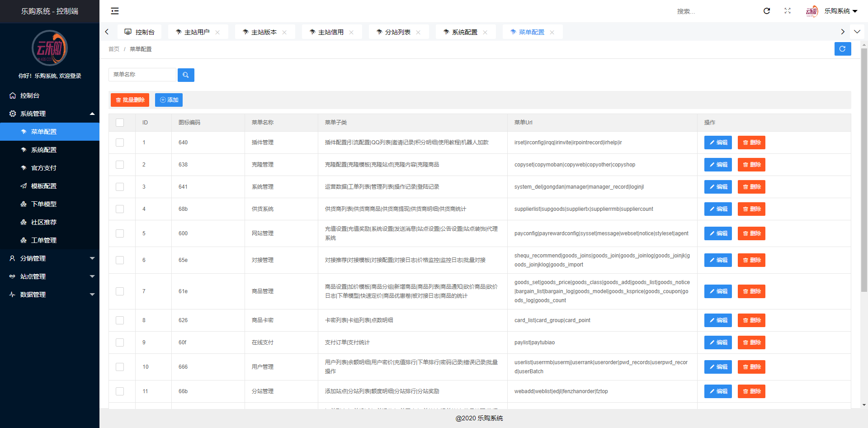Toggle the select-all checkbox in the table header
This screenshot has width=868, height=428.
119,123
